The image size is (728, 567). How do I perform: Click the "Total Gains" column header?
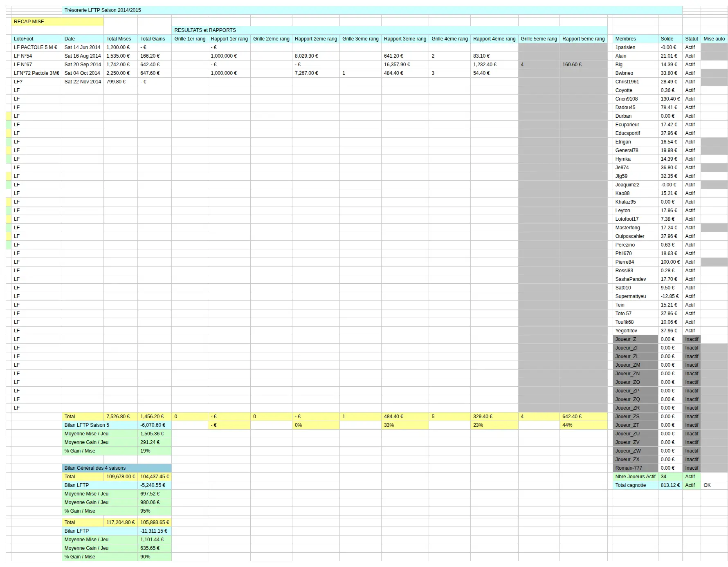pyautogui.click(x=155, y=39)
